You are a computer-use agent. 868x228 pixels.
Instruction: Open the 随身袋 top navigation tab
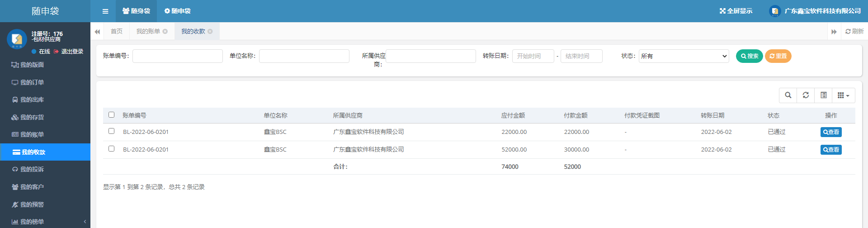[136, 11]
